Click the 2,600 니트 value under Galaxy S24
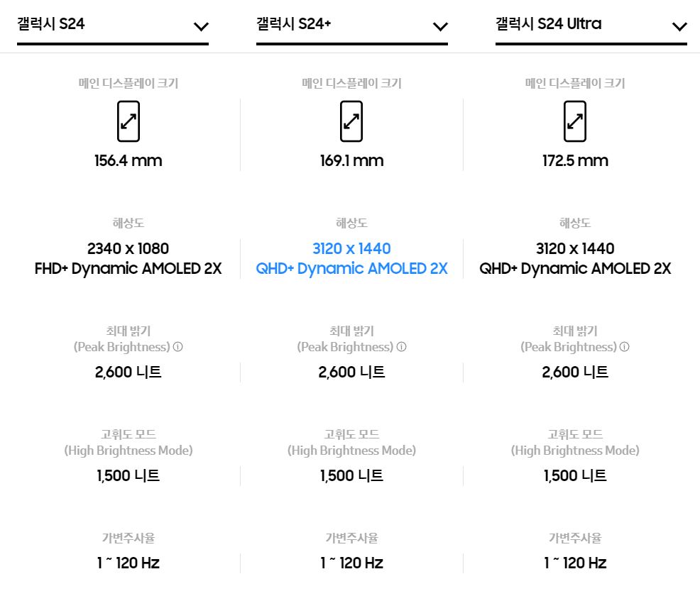700x596 pixels. (x=128, y=372)
